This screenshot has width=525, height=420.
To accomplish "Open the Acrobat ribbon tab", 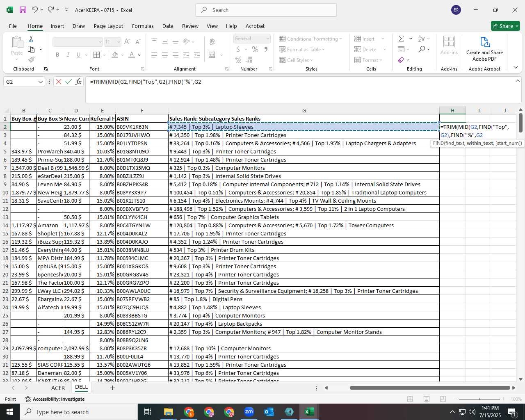I will 255,26.
